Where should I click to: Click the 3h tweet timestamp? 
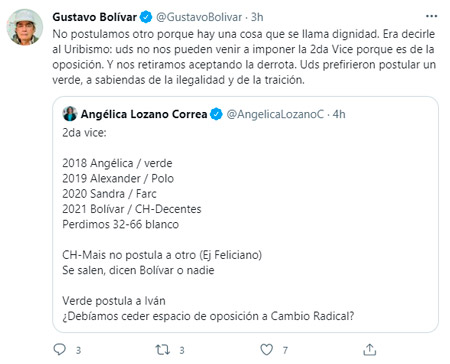tap(257, 17)
